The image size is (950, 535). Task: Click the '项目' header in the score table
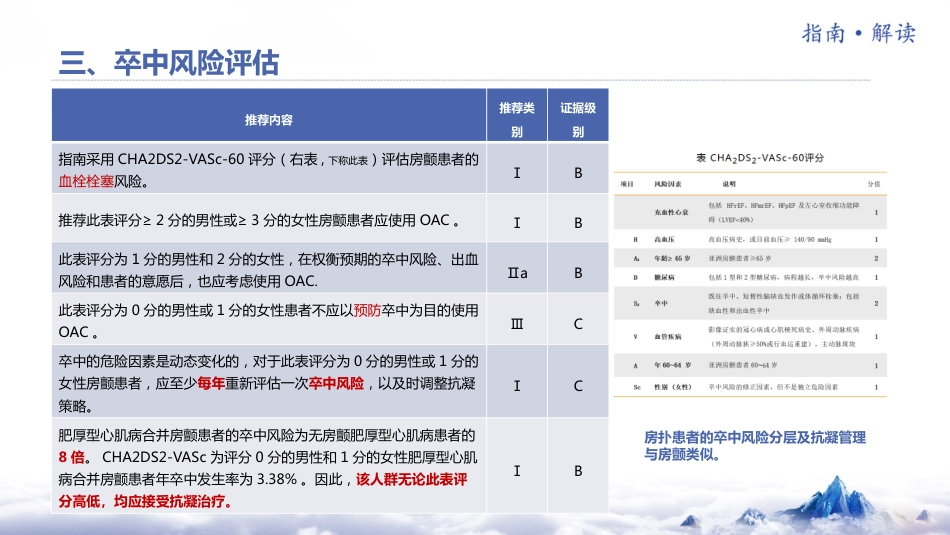click(627, 184)
